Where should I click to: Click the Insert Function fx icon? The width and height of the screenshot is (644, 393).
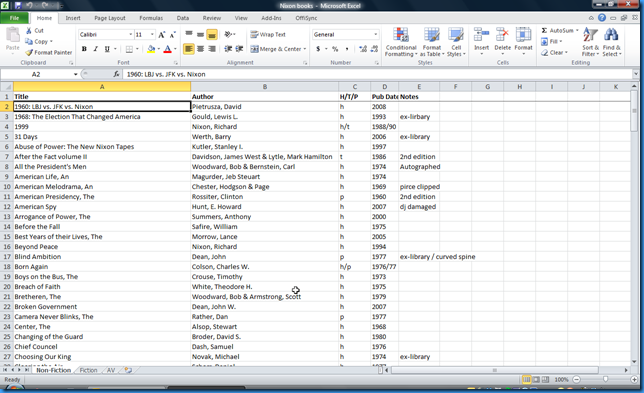(x=116, y=74)
